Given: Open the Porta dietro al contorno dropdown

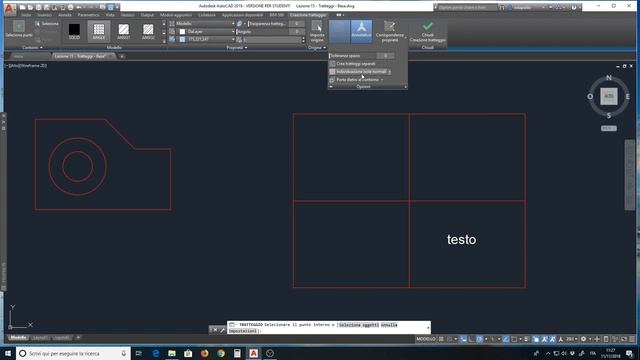Looking at the screenshot, I should tap(356, 80).
